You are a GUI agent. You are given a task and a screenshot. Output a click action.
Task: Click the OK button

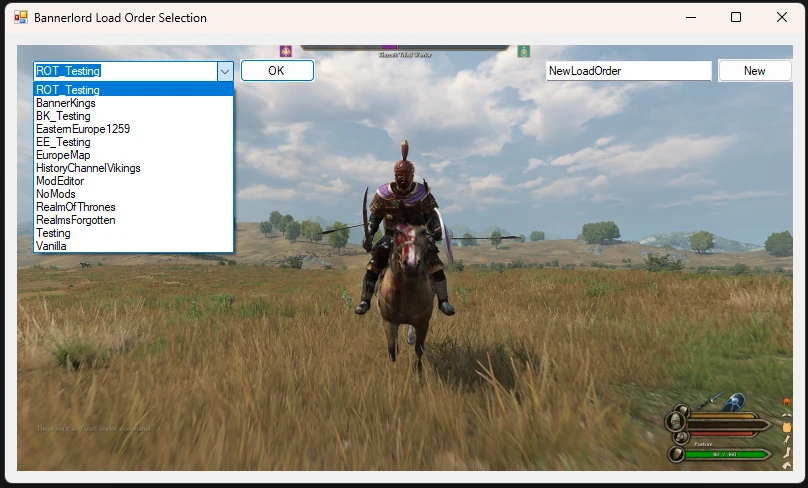point(277,71)
